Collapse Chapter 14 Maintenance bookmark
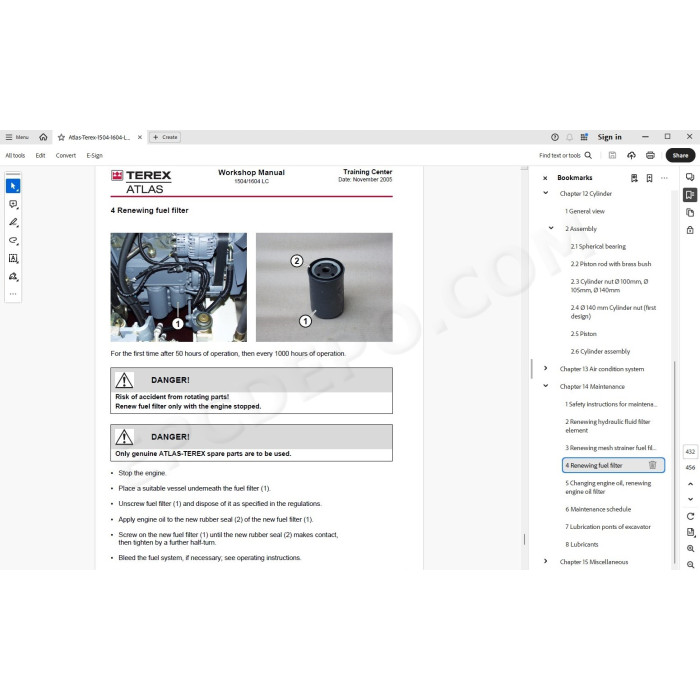Screen dimensions: 700x700 (x=546, y=386)
